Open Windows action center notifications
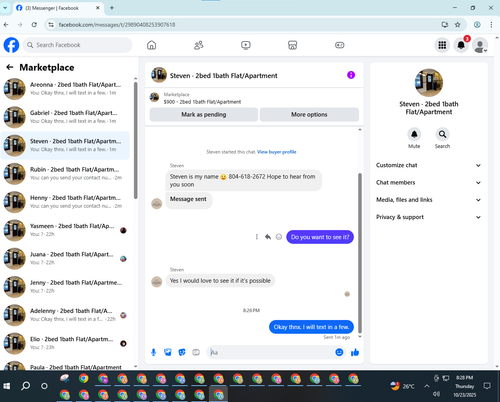Screen dimensions: 500x402 click(x=487, y=386)
